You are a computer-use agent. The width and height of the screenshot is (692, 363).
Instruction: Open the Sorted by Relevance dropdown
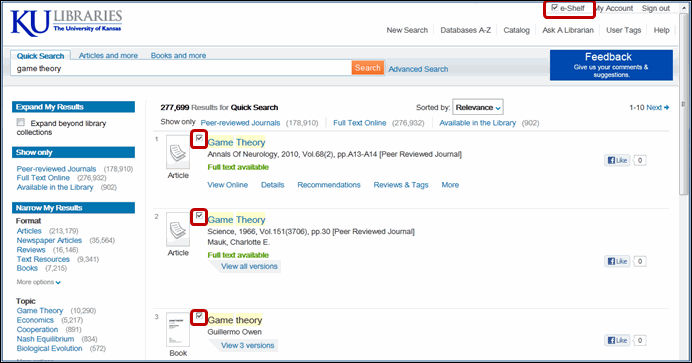point(478,107)
